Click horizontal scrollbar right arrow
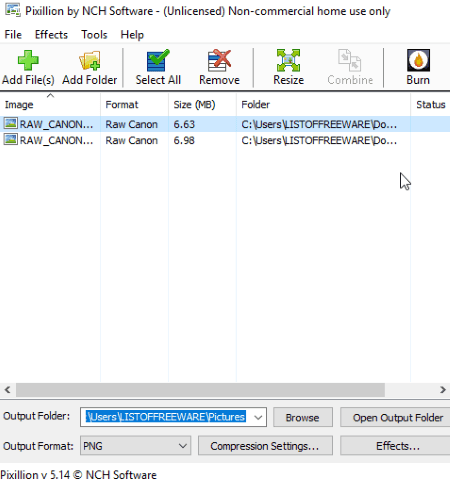This screenshot has width=450, height=481. 443,389
